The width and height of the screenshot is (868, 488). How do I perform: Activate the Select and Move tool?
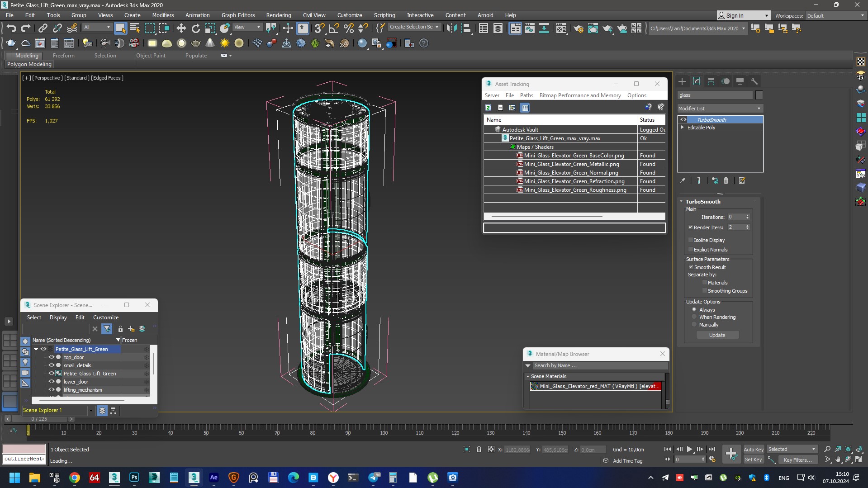pyautogui.click(x=181, y=28)
